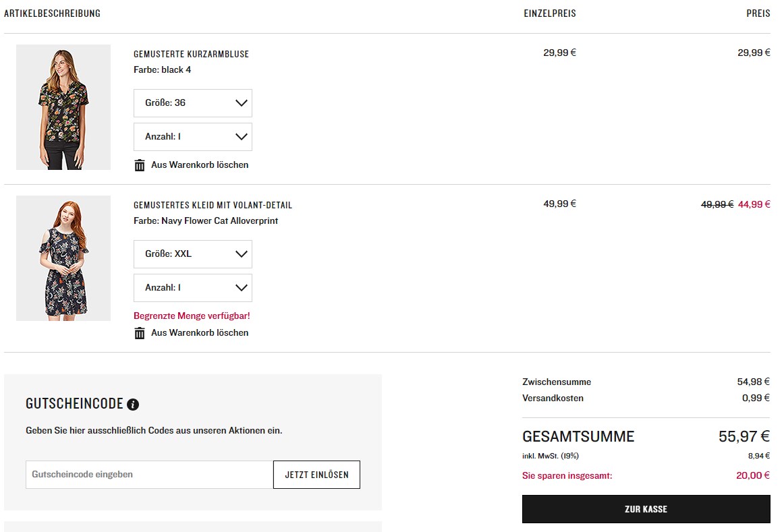The image size is (784, 532).
Task: Expand the blouse Anzahl quantity dropdown
Action: pos(192,137)
